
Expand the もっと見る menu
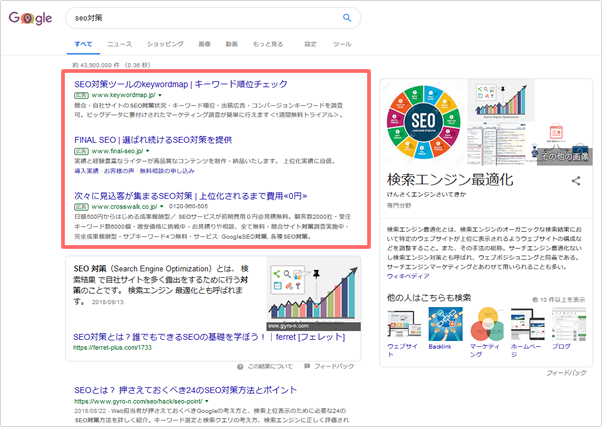point(268,44)
